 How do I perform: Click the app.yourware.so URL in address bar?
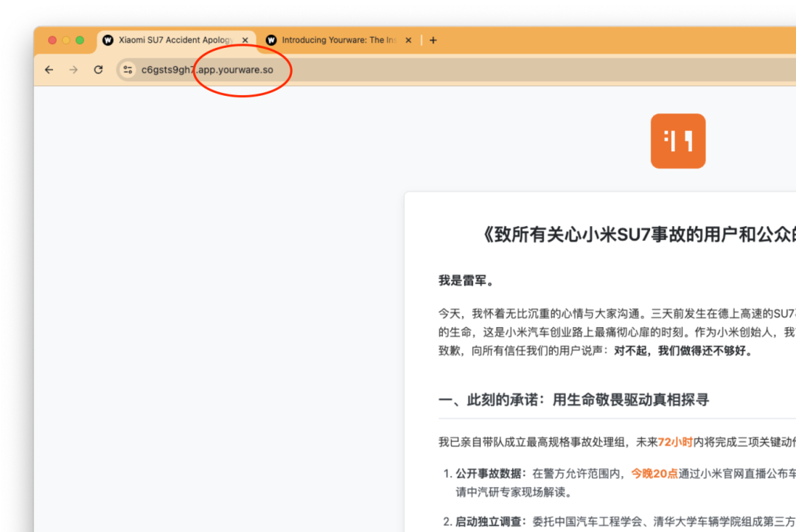pos(207,70)
